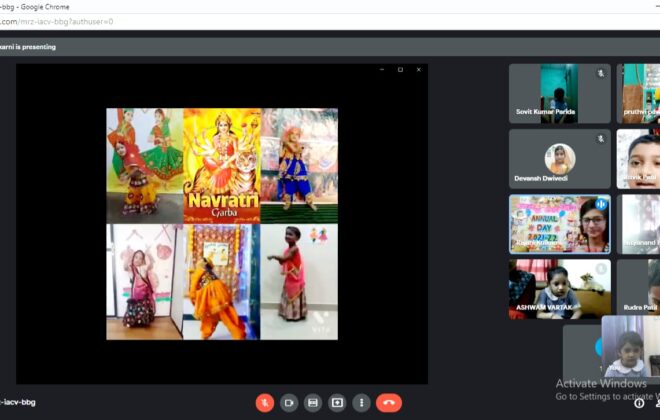Click the girl in pink lehenga photo
The height and width of the screenshot is (420, 660).
pyautogui.click(x=145, y=282)
